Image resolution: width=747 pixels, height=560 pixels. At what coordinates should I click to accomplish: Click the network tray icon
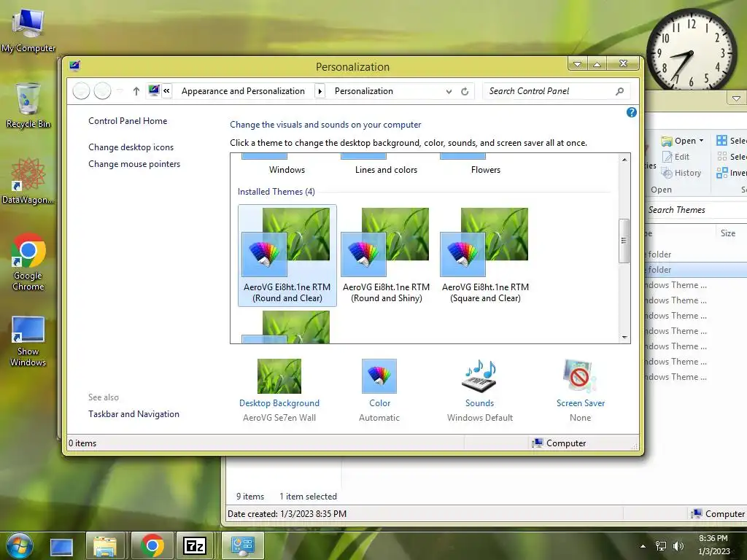pyautogui.click(x=661, y=546)
